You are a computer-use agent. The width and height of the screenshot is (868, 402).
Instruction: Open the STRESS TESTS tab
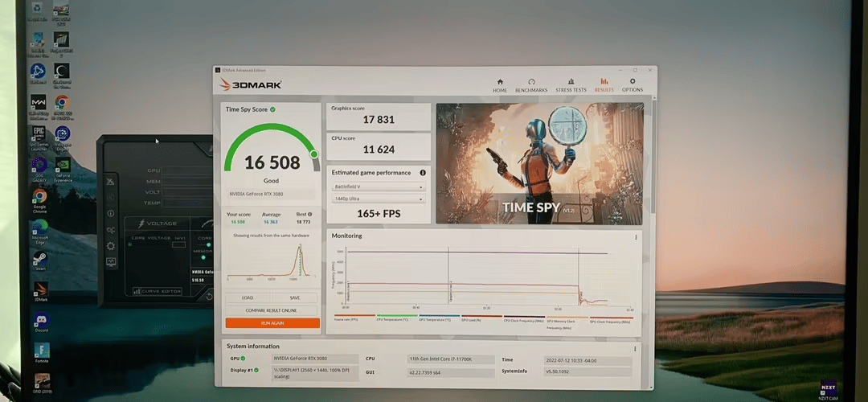tap(571, 85)
